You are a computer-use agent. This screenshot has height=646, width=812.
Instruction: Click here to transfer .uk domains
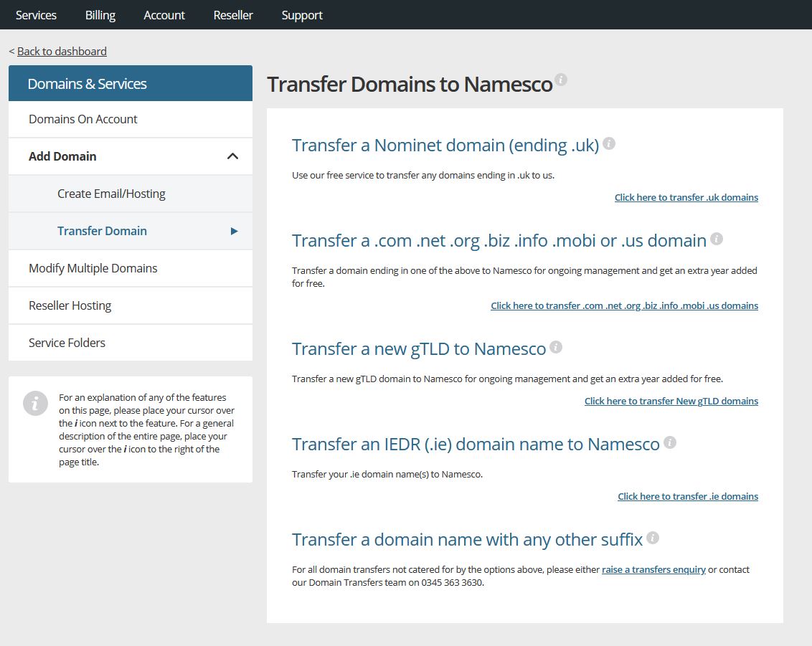686,197
